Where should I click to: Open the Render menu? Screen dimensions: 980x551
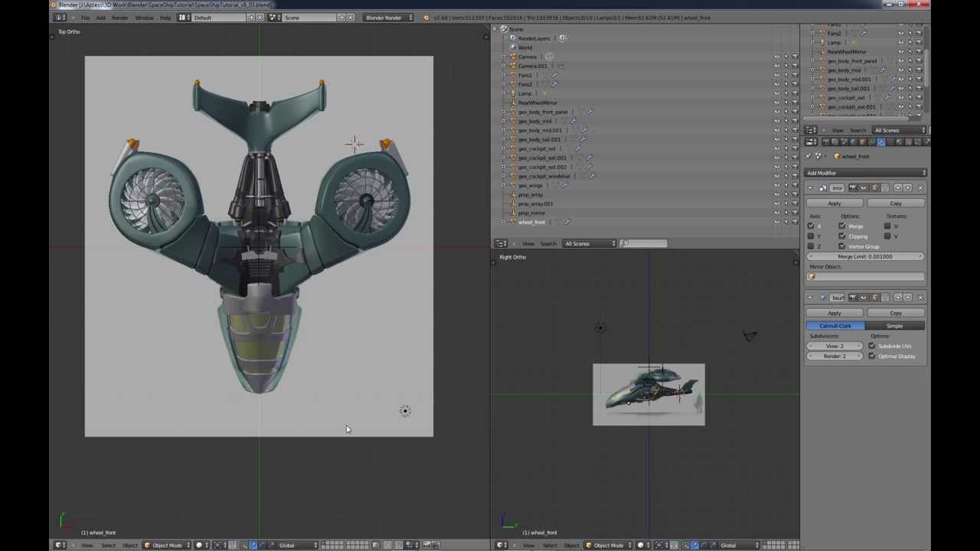coord(119,18)
